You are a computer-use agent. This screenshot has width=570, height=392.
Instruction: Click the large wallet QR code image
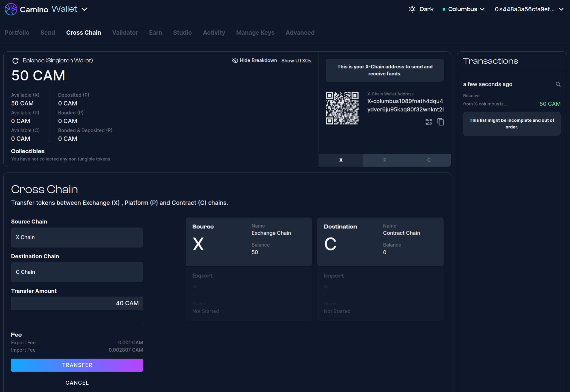(x=342, y=108)
